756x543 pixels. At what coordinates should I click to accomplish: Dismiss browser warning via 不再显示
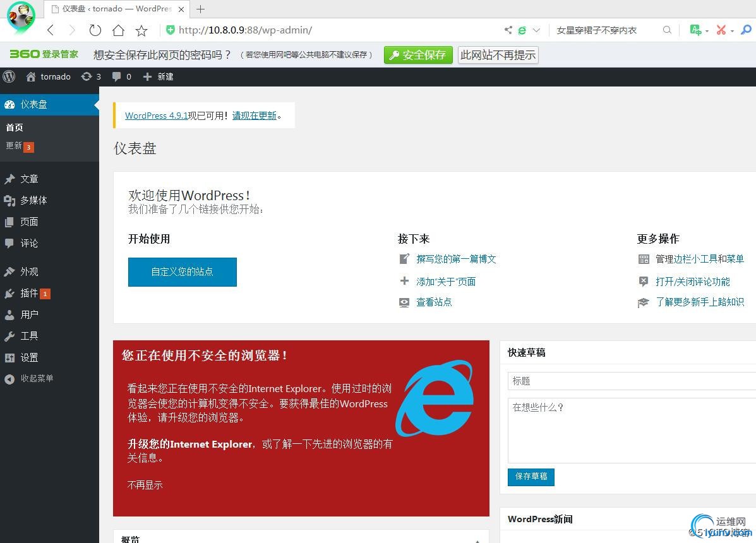tap(145, 485)
